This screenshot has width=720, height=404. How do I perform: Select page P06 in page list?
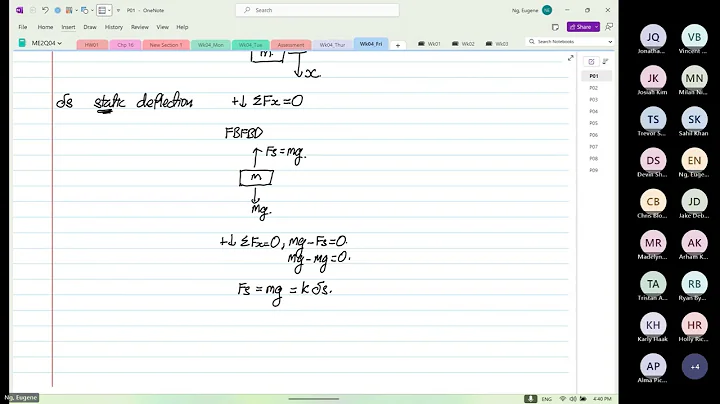point(596,135)
